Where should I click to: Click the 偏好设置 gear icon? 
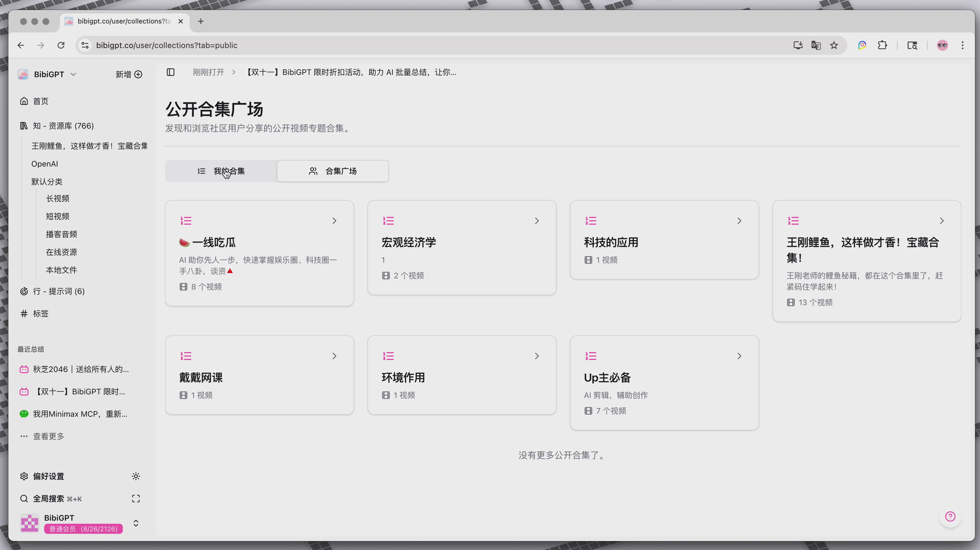pos(23,476)
